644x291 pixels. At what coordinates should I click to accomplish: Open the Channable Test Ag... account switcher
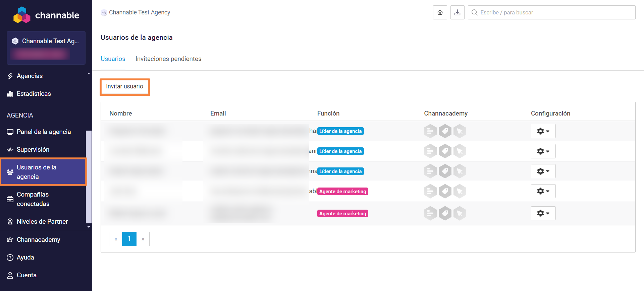click(x=46, y=48)
